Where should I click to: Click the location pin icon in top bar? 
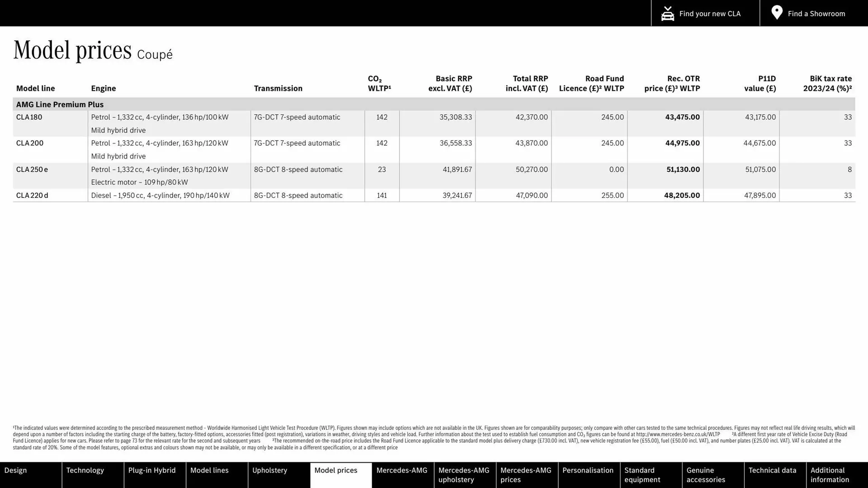(776, 13)
